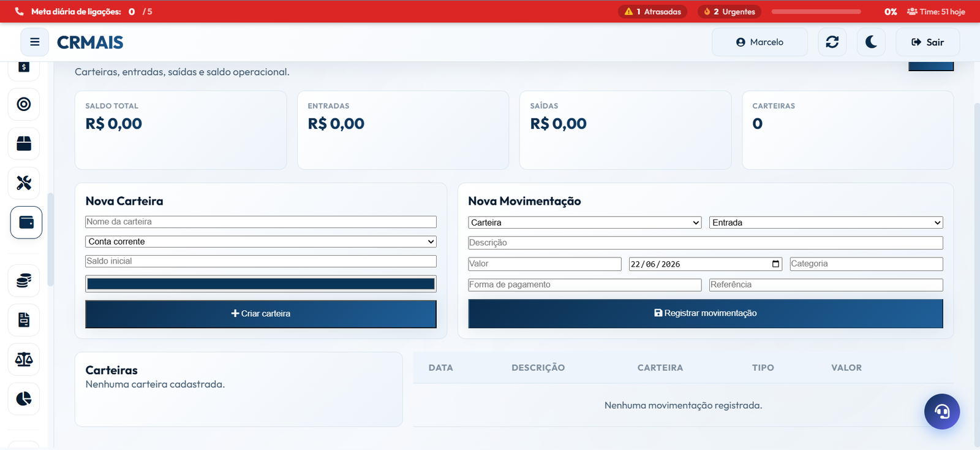
Task: Click the CARTEIRAS count card
Action: pyautogui.click(x=848, y=130)
